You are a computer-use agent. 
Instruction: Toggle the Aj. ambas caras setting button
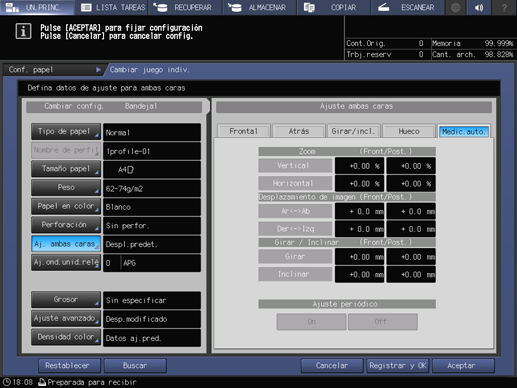(x=66, y=244)
